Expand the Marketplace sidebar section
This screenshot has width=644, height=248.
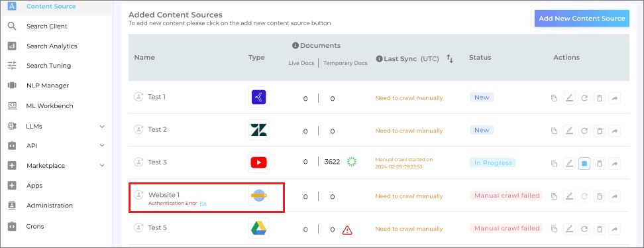coord(102,165)
